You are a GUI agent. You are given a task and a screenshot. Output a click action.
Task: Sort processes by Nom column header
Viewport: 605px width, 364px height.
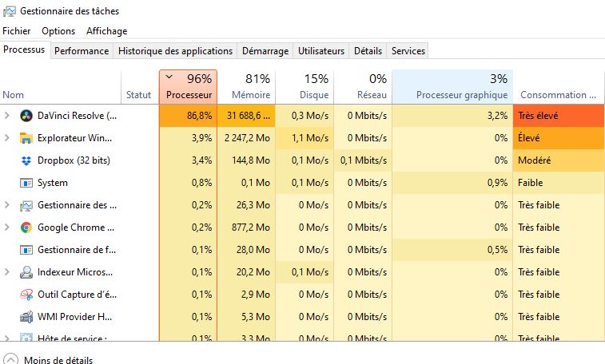(x=14, y=95)
